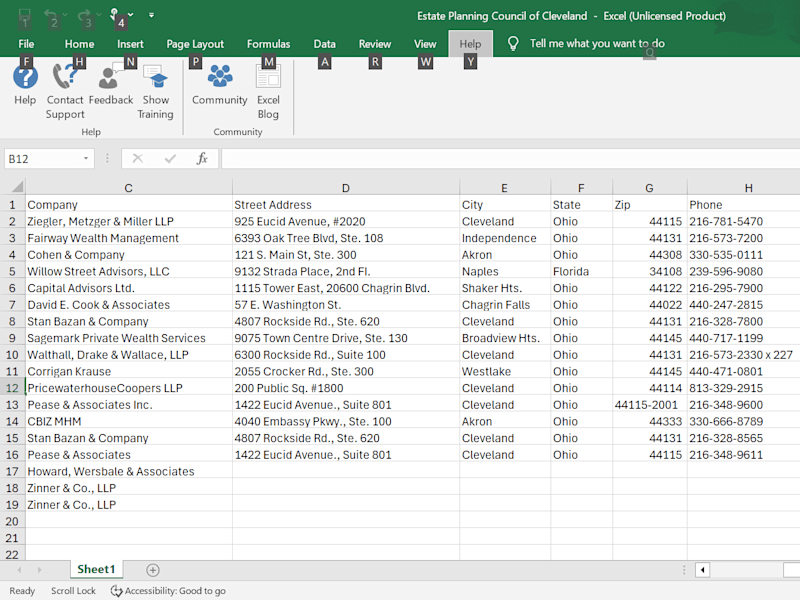
Task: Open the Redo history dropdown arrow
Action: 98,15
